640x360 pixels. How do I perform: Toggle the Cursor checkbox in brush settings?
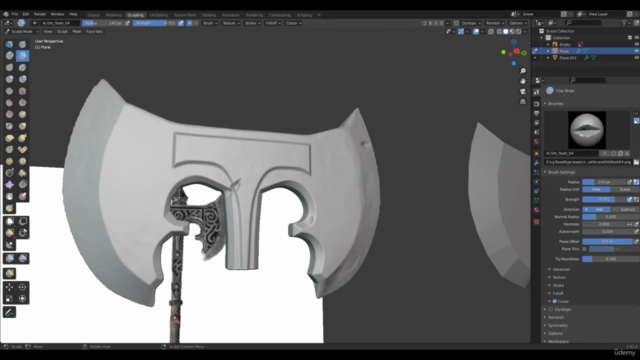point(554,301)
